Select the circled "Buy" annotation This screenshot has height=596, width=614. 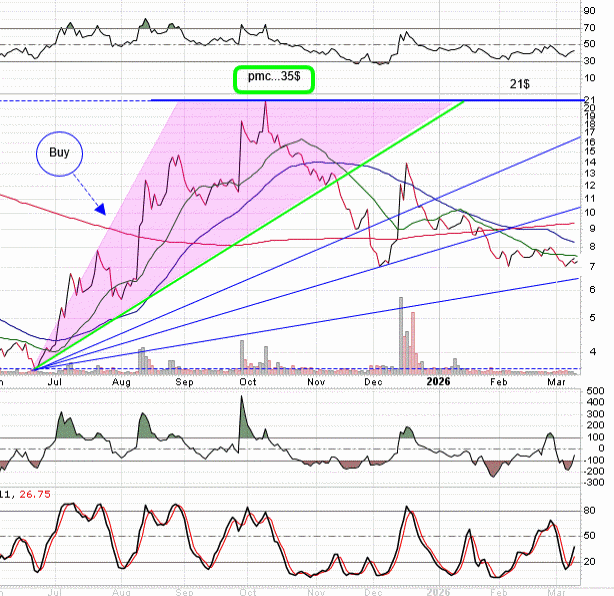[57, 153]
